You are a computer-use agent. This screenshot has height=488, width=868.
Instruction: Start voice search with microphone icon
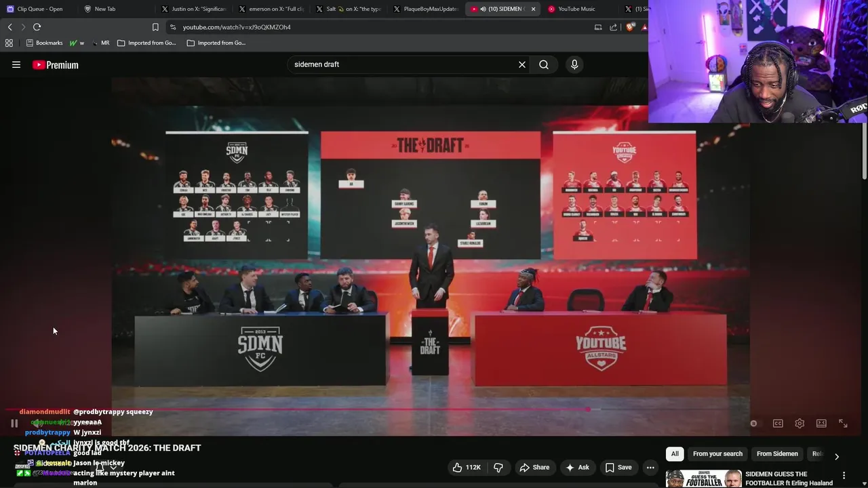(x=574, y=64)
